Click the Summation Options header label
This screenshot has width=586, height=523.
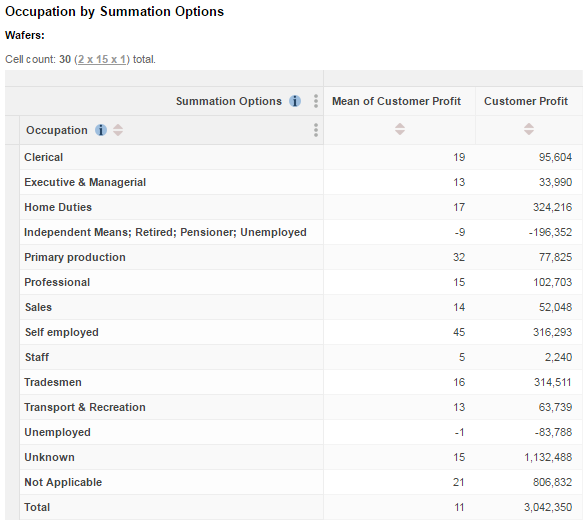pyautogui.click(x=229, y=101)
